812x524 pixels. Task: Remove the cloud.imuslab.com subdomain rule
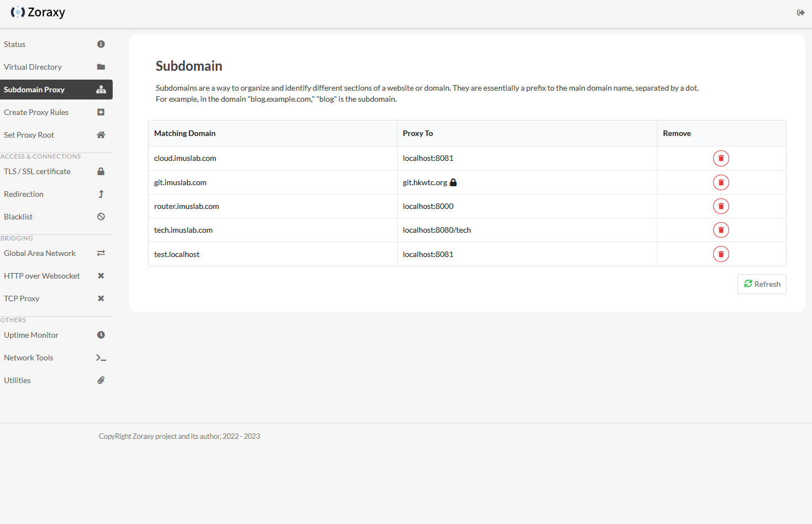point(721,159)
